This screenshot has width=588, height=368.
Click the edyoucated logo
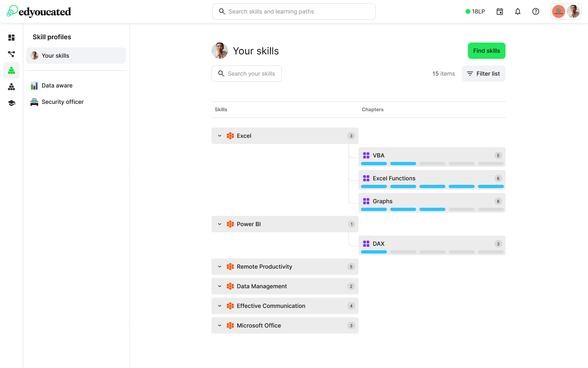coord(39,11)
